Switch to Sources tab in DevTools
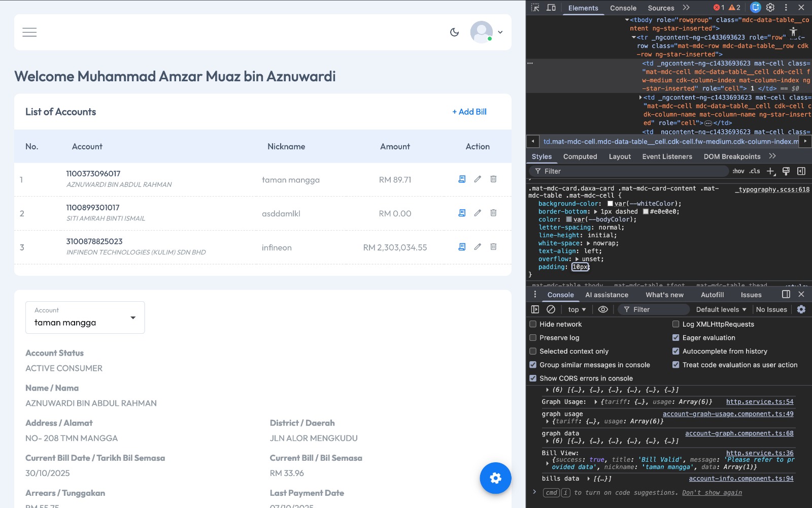The height and width of the screenshot is (508, 812). [x=661, y=8]
